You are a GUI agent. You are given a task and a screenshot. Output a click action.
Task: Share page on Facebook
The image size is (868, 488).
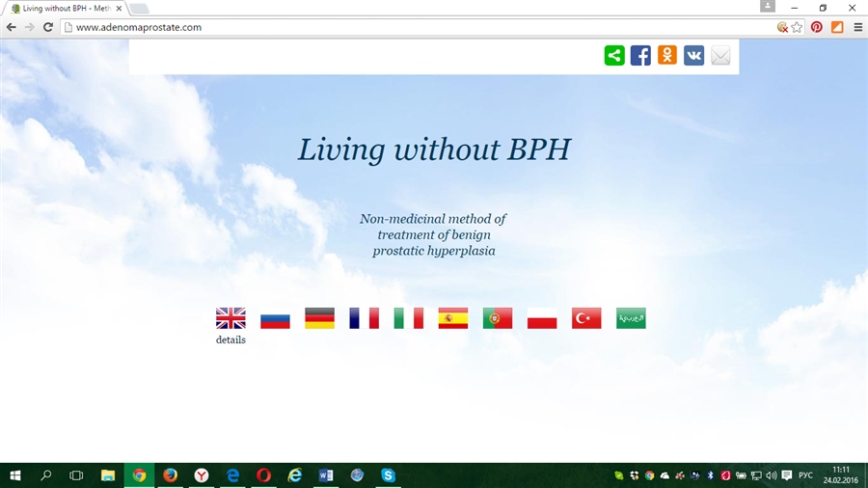[640, 56]
